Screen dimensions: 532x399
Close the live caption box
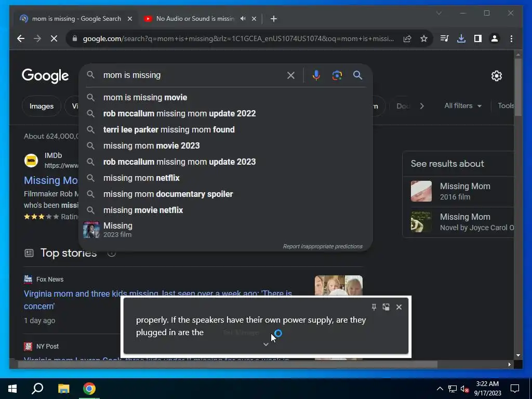click(x=399, y=307)
